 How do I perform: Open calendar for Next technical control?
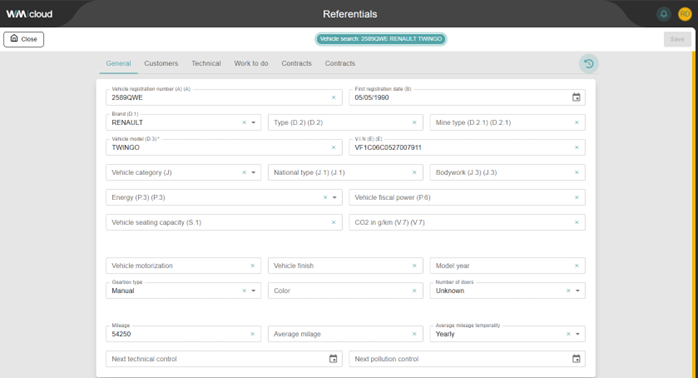tap(333, 358)
